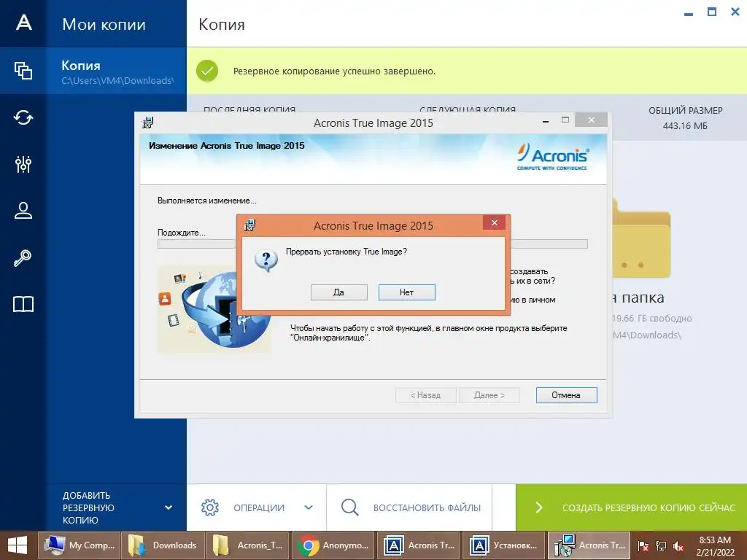Viewport: 747px width, 560px height.
Task: Open the Backup section icon in the sidebar
Action: 23,71
